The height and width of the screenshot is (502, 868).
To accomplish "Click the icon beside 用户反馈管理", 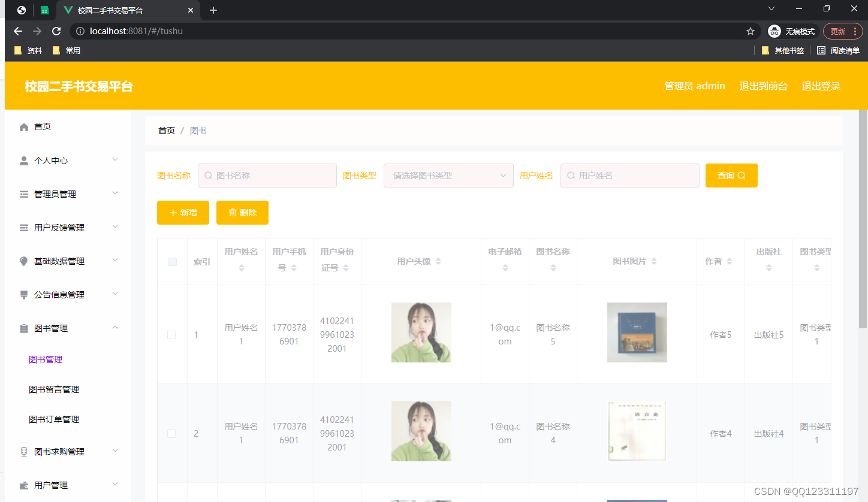I will [x=24, y=228].
